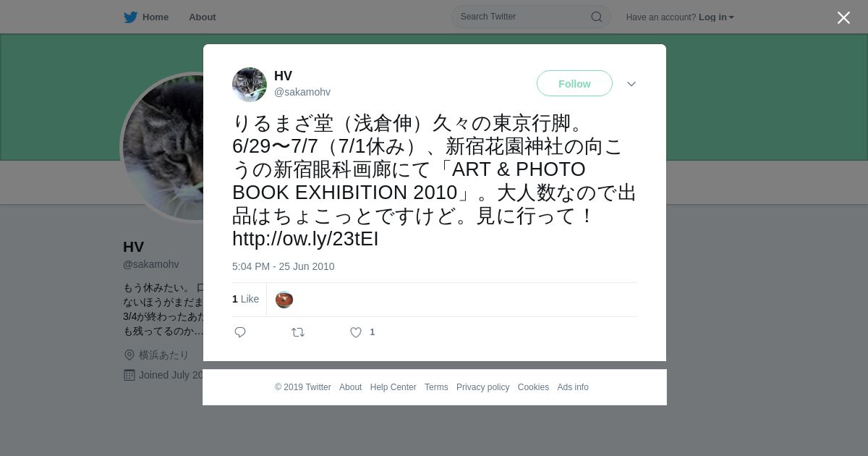Expand the tweet options chevron menu
The image size is (868, 456).
[x=631, y=84]
